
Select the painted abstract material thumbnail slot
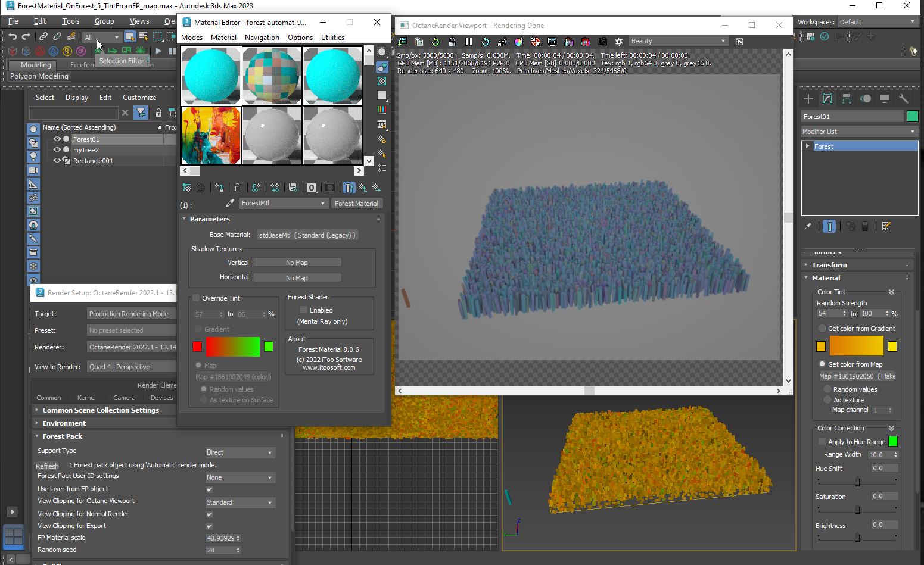[x=211, y=135]
